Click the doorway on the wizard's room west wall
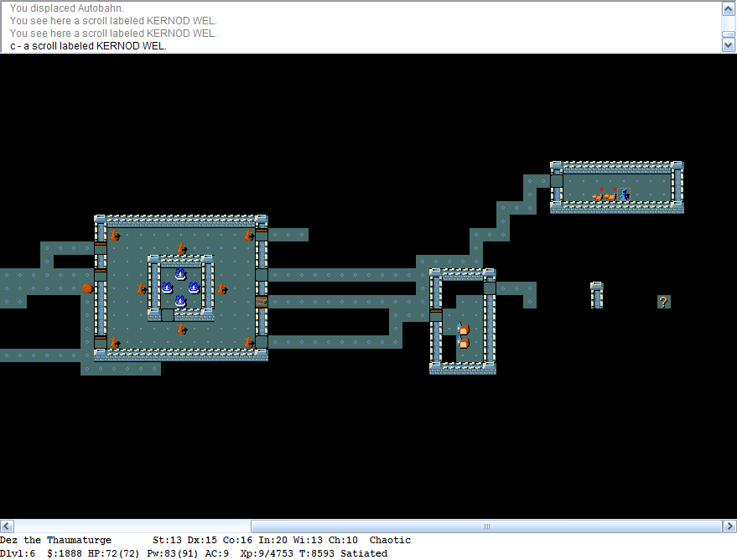This screenshot has width=737, height=560. coord(557,181)
